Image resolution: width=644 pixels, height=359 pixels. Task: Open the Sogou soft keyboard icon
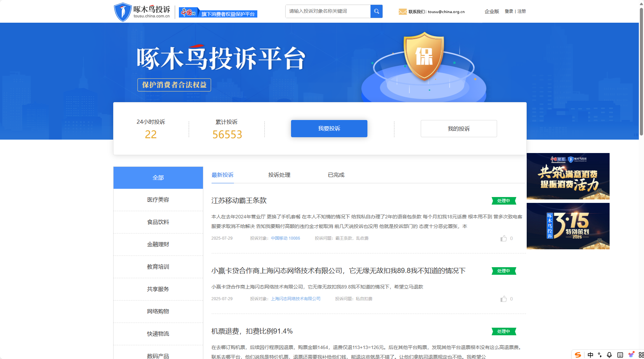pyautogui.click(x=620, y=355)
